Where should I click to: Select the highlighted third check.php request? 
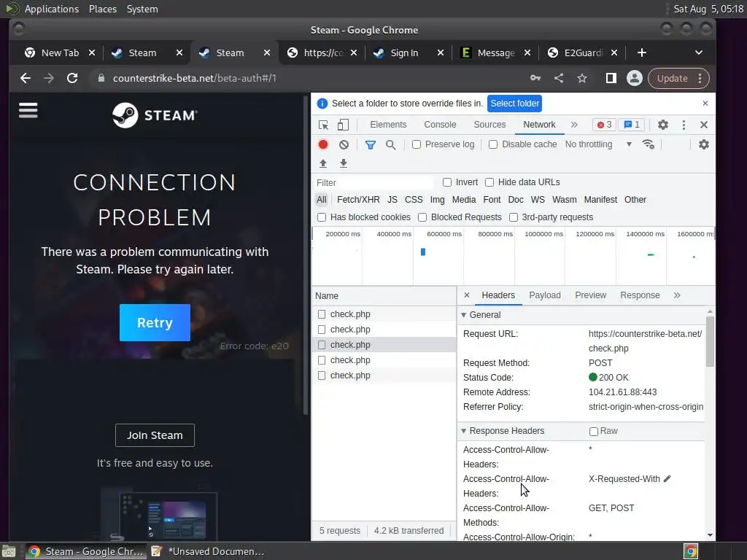point(384,345)
